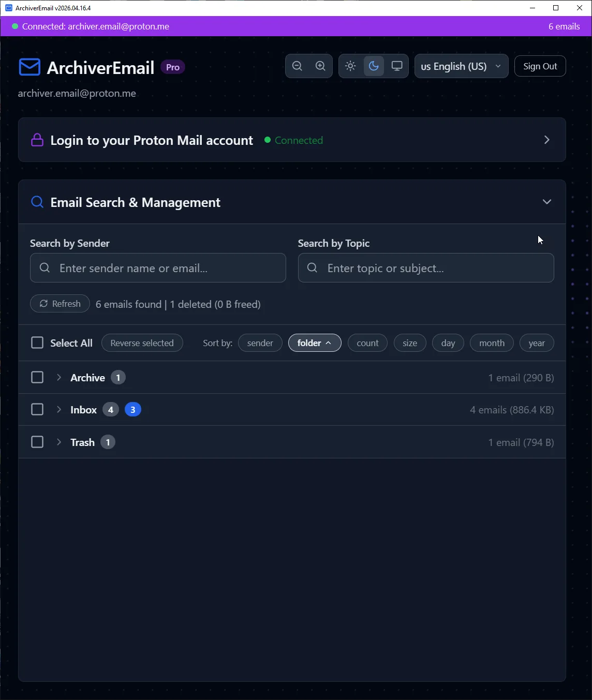The height and width of the screenshot is (700, 592).
Task: Click 'Login to your Proton Mail account' heading
Action: click(152, 140)
